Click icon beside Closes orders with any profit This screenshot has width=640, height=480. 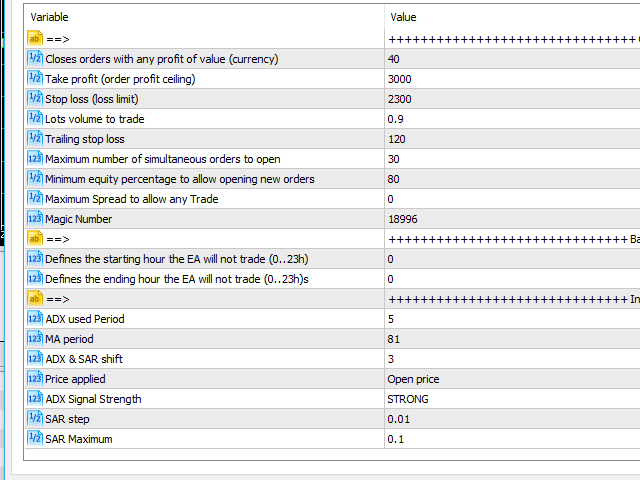point(35,59)
